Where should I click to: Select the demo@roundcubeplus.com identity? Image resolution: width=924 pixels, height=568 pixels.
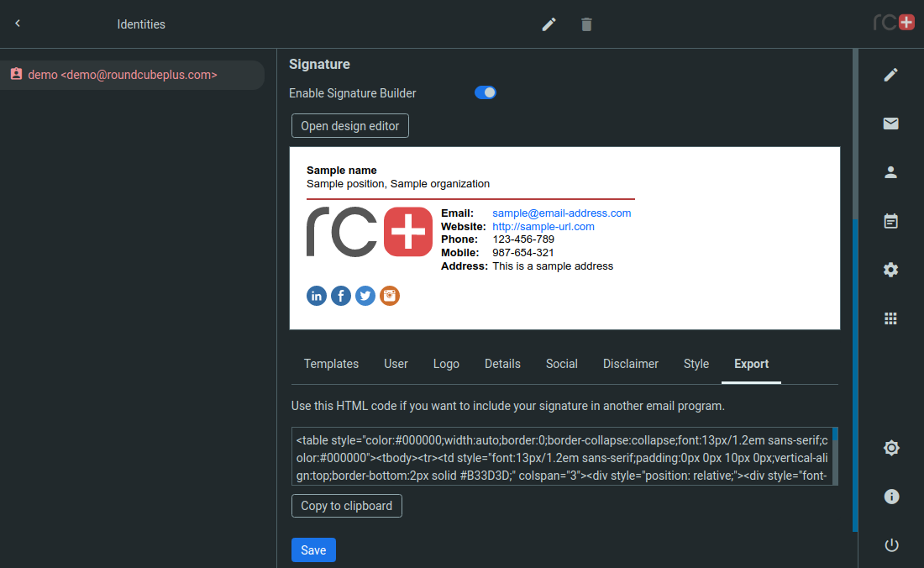click(x=132, y=75)
